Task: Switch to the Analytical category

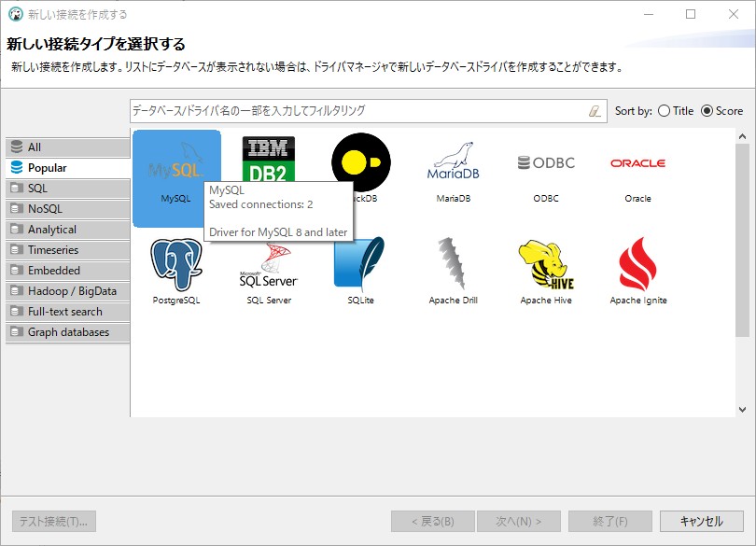Action: tap(68, 230)
